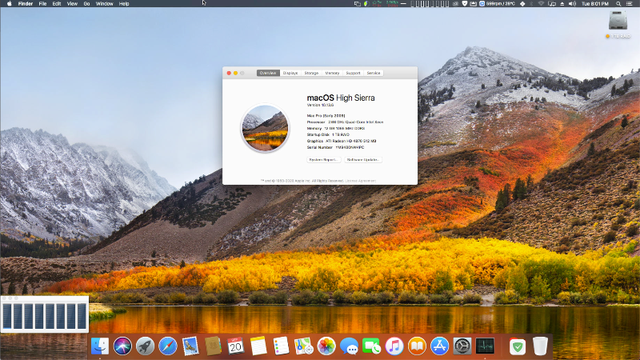Launch Siri from the Dock

pos(122,346)
